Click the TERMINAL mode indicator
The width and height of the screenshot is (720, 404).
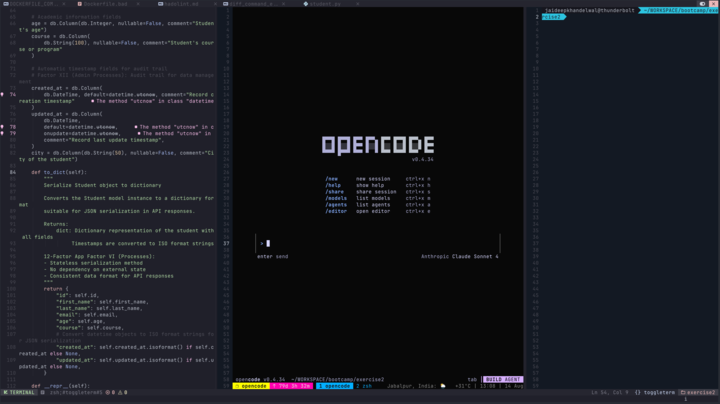pos(19,393)
